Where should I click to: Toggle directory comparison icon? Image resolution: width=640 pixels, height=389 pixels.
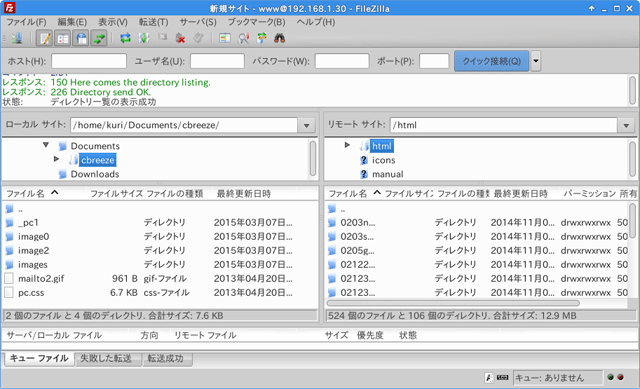pyautogui.click(x=243, y=38)
